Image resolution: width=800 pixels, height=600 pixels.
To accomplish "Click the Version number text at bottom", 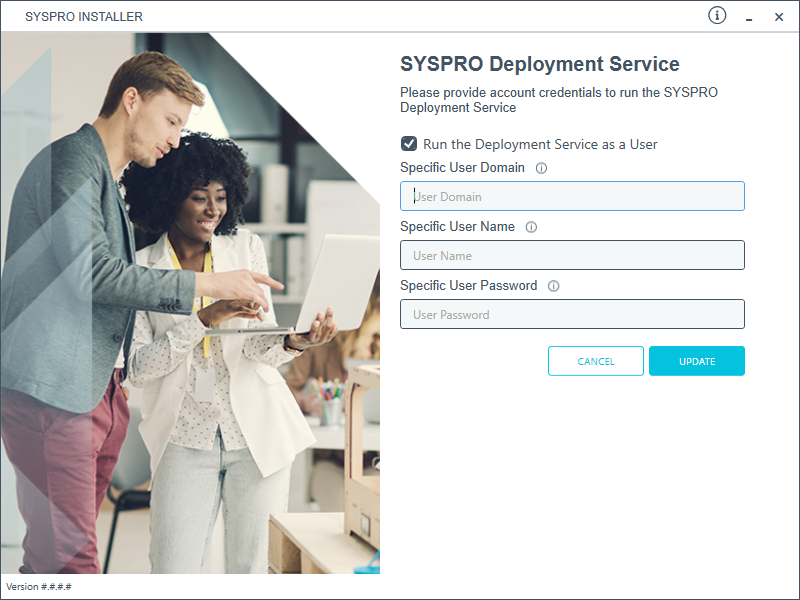I will [39, 586].
